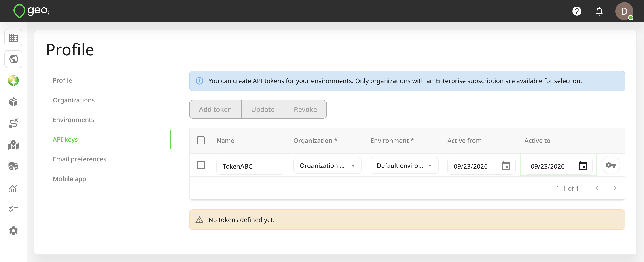Expand the Organization dropdown for TokenABC

coord(327,165)
